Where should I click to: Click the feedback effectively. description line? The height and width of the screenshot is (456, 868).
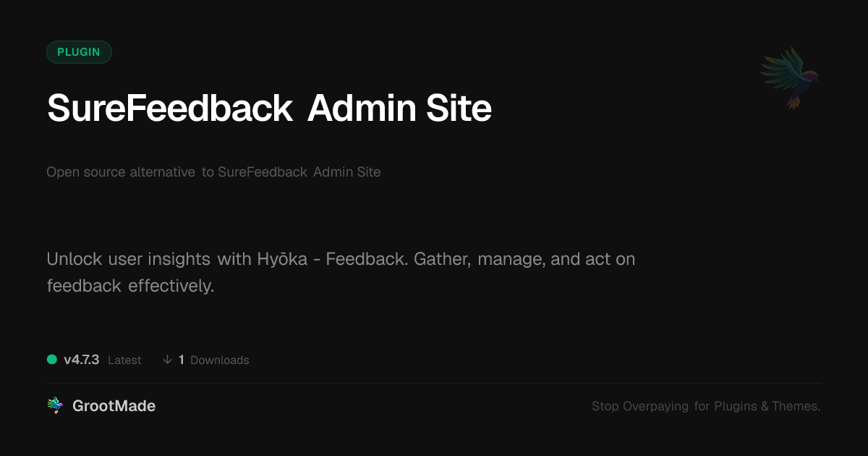131,286
